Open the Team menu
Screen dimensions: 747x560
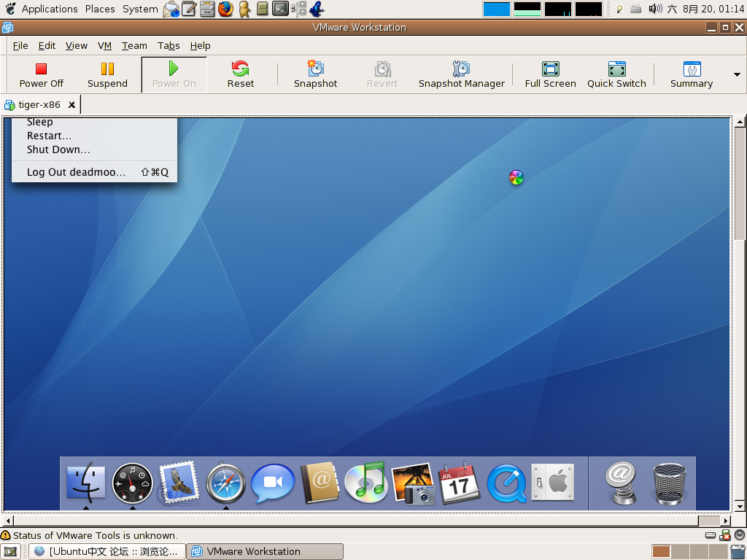pos(134,46)
